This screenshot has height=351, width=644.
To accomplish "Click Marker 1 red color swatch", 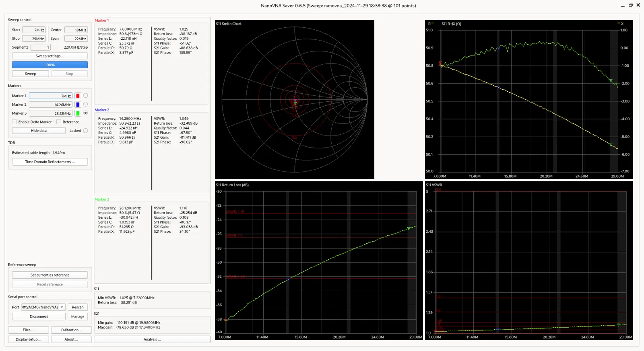I will (x=78, y=96).
